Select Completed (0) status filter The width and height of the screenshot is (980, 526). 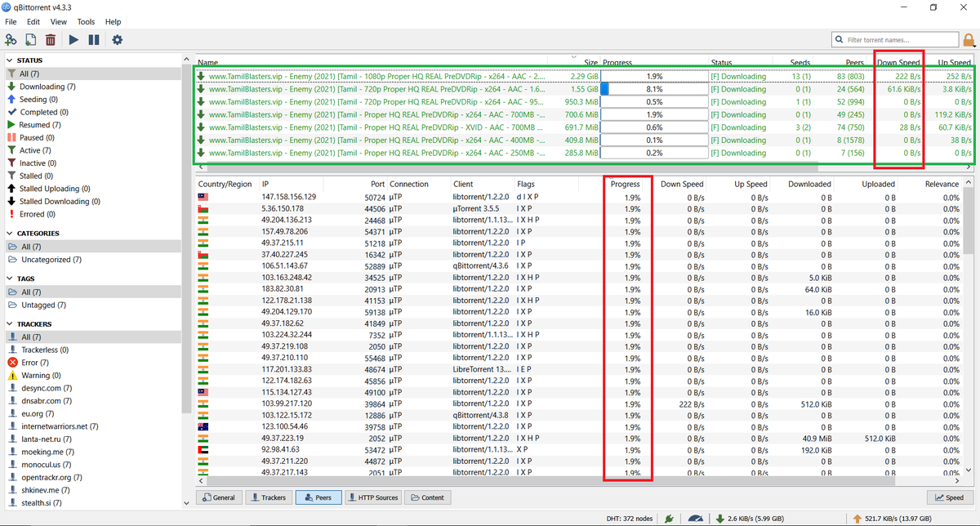pyautogui.click(x=91, y=112)
